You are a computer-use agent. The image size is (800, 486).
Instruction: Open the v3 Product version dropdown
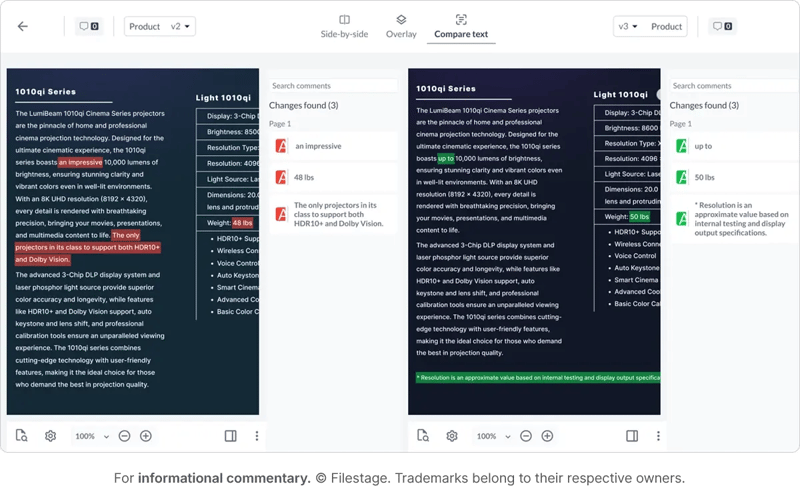pos(650,27)
